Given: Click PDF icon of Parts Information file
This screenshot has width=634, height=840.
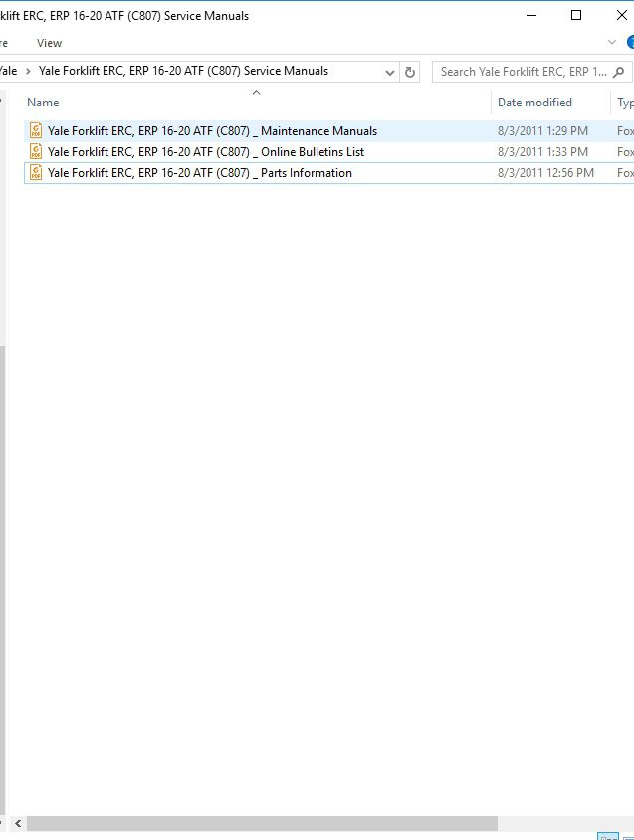Looking at the screenshot, I should point(36,172).
